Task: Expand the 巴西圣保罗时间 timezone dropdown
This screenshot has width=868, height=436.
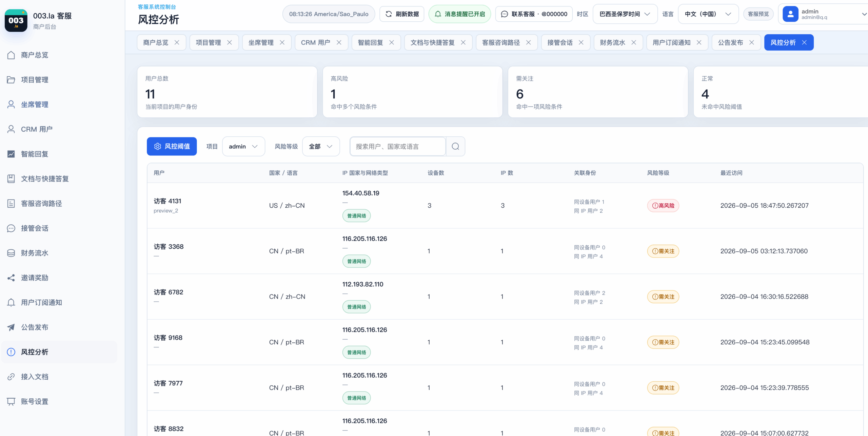Action: (625, 14)
